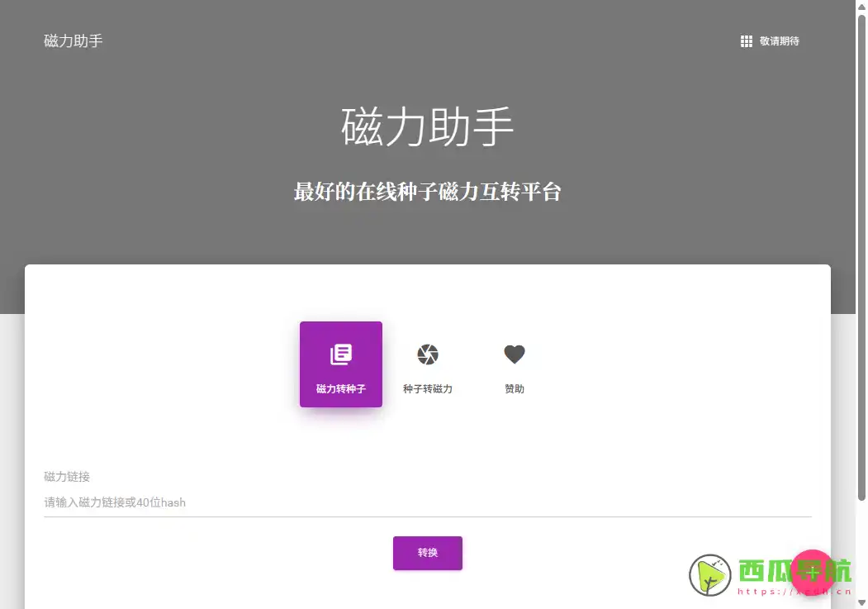Click the camera shutter icon for torrent conversion
This screenshot has height=609, width=868.
[x=427, y=354]
